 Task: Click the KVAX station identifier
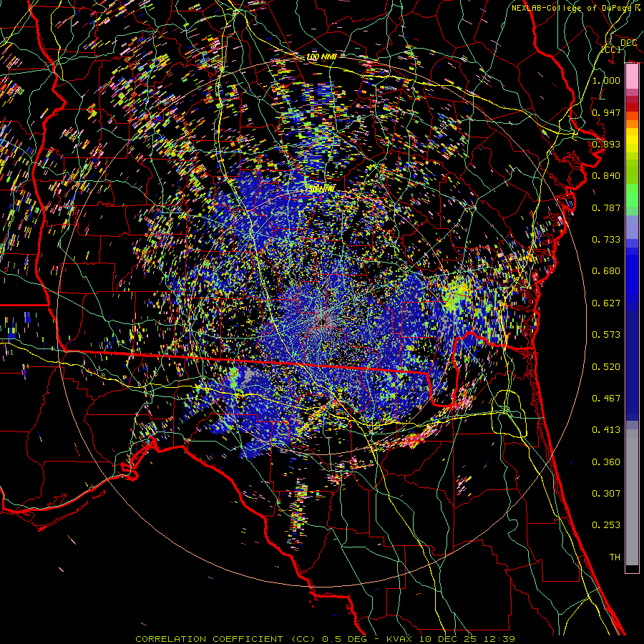pos(399,639)
